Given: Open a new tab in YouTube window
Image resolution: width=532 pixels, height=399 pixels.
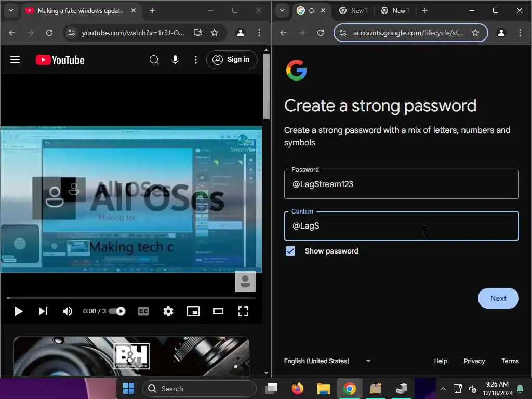Looking at the screenshot, I should click(x=152, y=10).
